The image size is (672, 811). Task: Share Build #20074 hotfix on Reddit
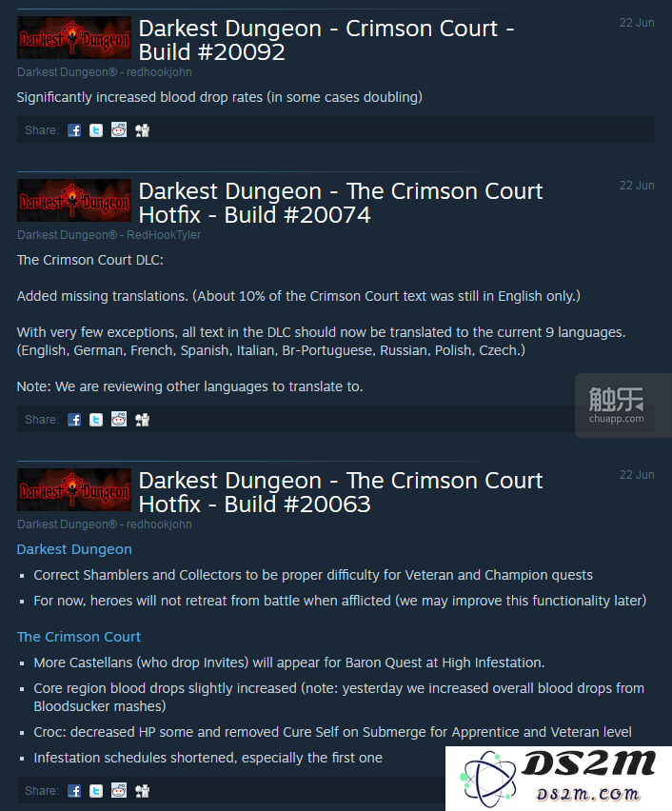[119, 420]
